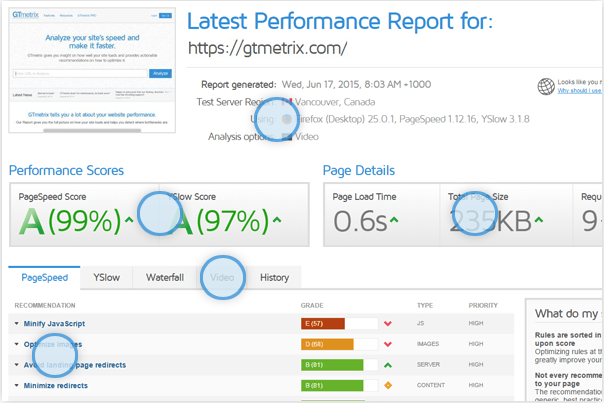
Task: Click the D (68) orange grade bar
Action: coord(327,344)
